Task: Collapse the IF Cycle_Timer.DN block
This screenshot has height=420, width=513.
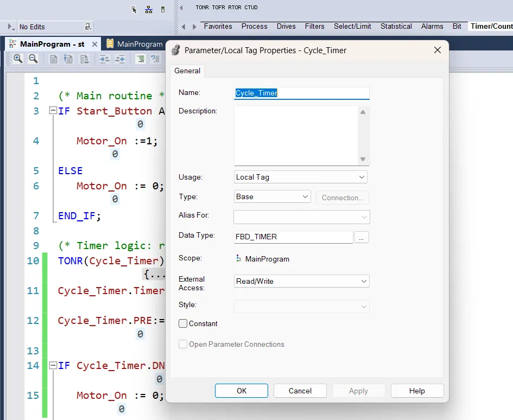Action: point(53,365)
